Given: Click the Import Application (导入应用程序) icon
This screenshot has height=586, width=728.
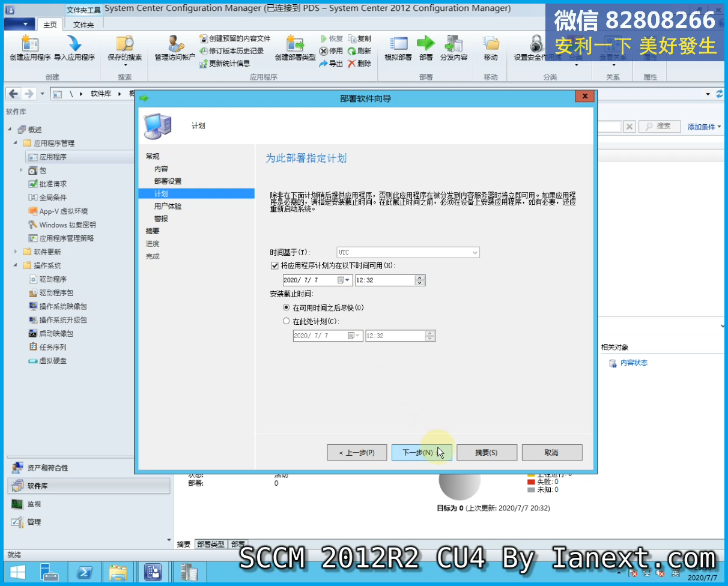Looking at the screenshot, I should (74, 48).
